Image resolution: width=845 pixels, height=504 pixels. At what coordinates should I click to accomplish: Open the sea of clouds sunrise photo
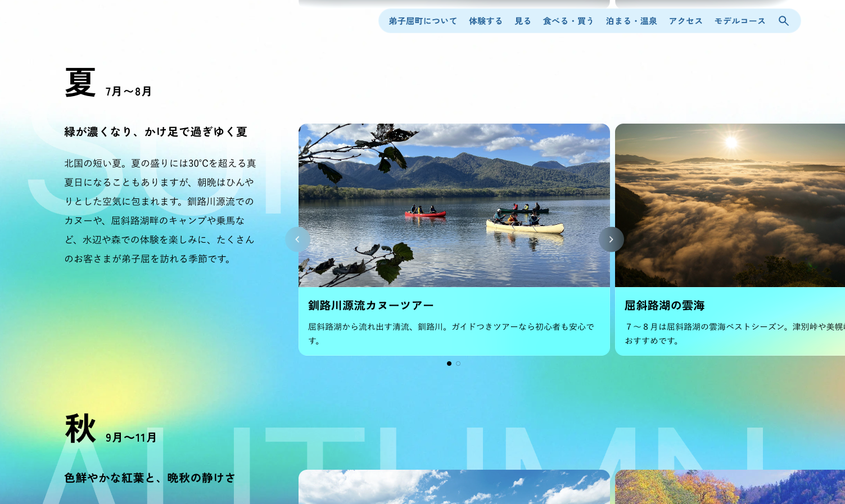[x=730, y=205]
